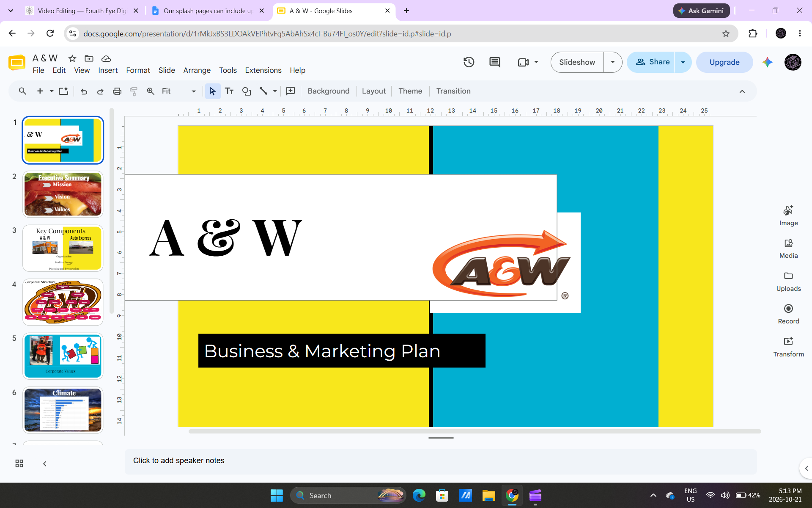The height and width of the screenshot is (508, 812).
Task: Select the paint format tool
Action: [x=134, y=91]
